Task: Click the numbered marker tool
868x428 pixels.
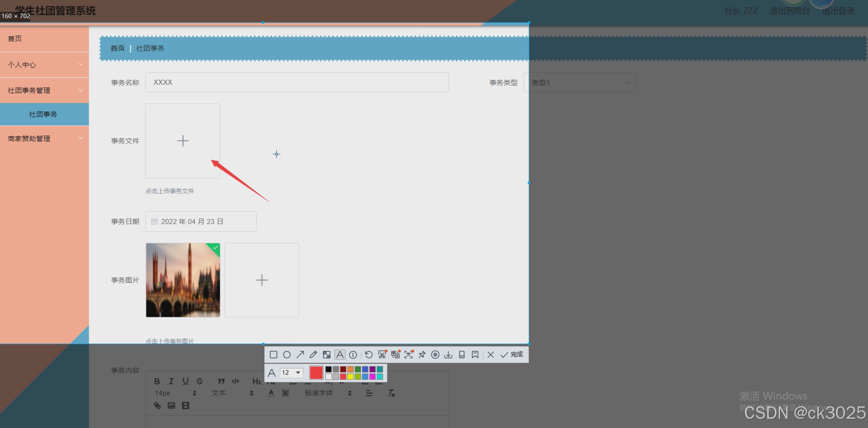Action: 353,355
